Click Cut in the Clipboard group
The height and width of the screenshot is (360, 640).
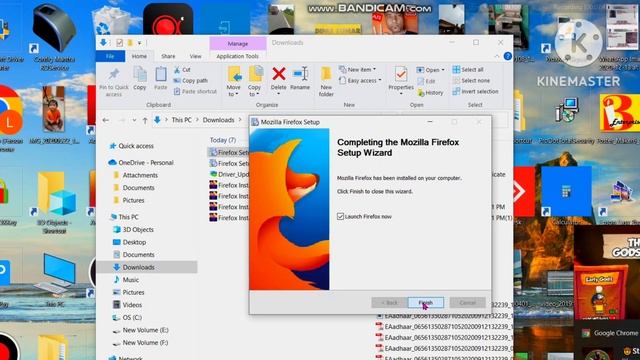(182, 70)
